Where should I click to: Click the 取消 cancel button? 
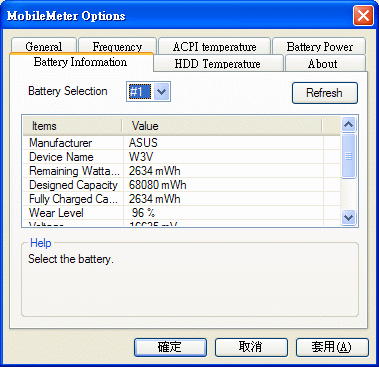(251, 347)
